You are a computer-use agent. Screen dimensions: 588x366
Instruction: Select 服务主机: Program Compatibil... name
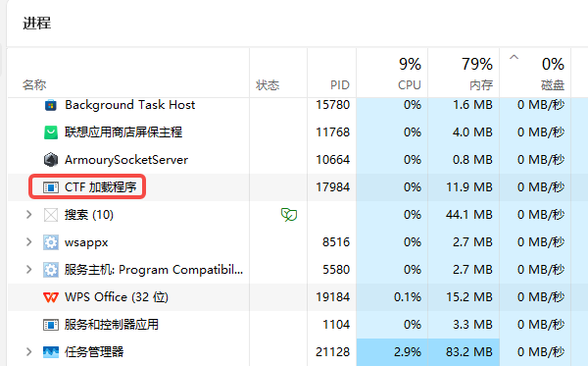[x=154, y=270]
